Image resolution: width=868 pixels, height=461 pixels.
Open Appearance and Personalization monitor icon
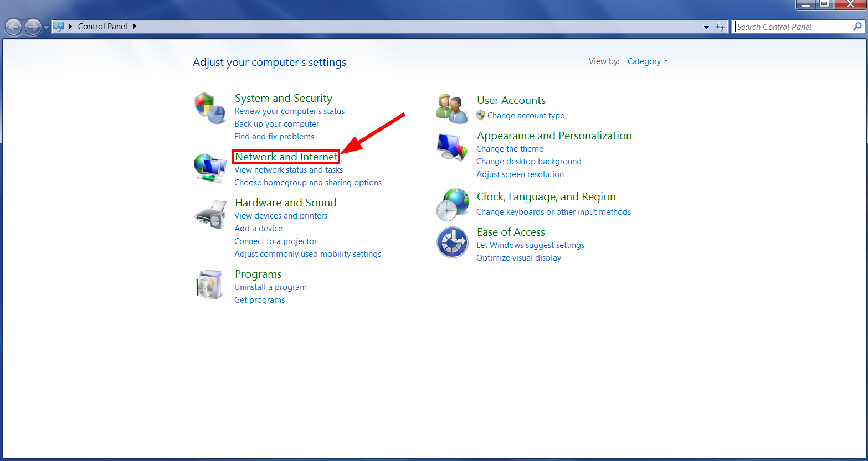[451, 147]
